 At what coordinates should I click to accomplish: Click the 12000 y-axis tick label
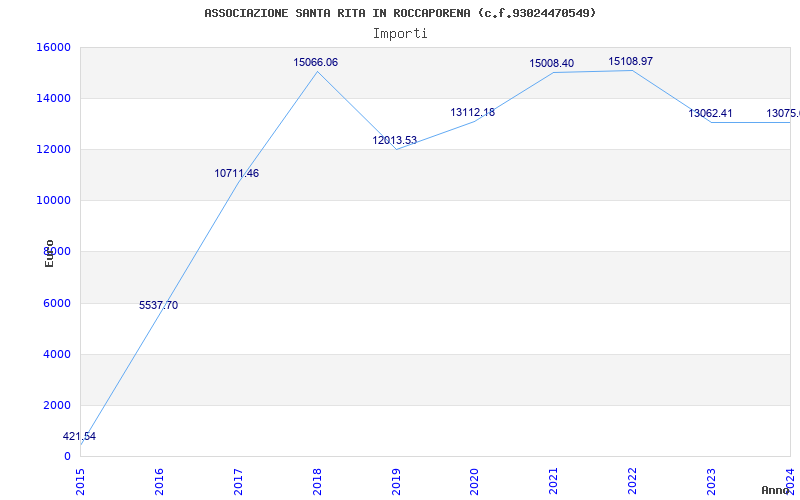[53, 149]
